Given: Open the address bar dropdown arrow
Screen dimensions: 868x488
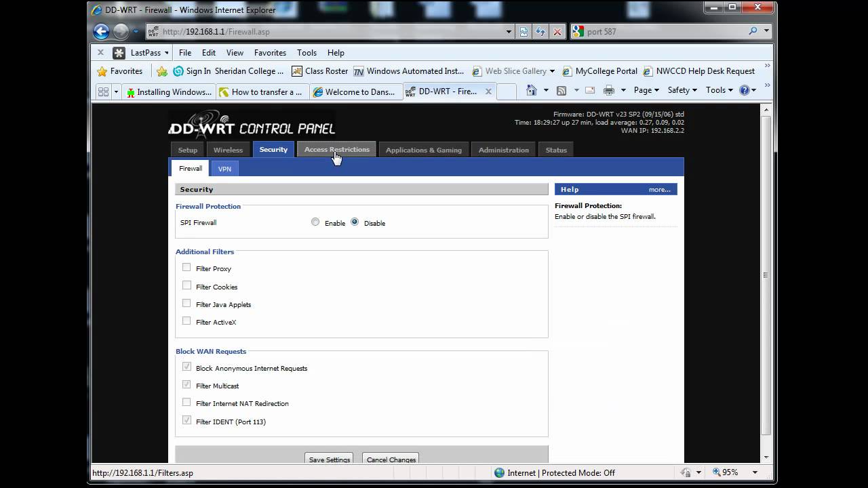Looking at the screenshot, I should [509, 31].
